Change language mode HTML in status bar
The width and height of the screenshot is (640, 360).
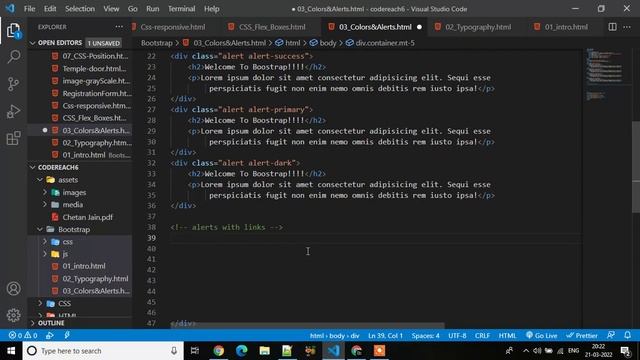507,335
